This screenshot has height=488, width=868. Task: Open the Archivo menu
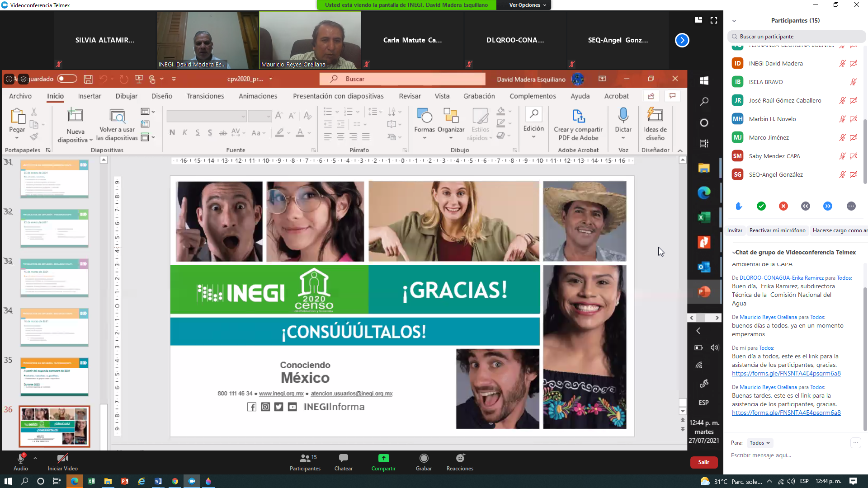(20, 96)
